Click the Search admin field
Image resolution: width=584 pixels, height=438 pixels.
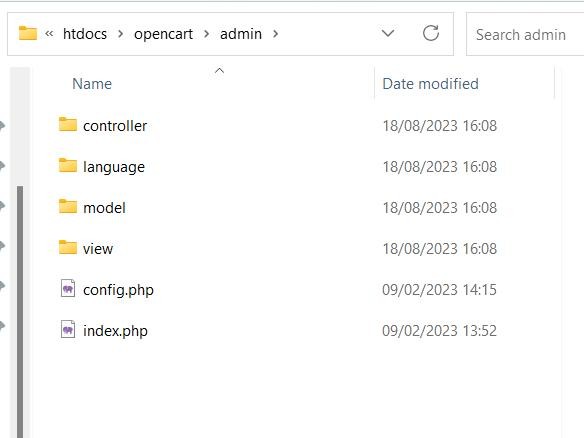[524, 34]
